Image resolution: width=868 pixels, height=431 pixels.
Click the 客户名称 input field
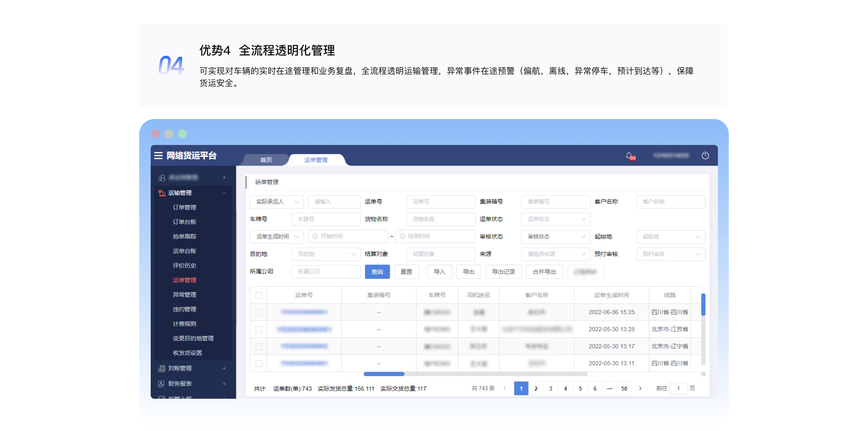(x=671, y=202)
